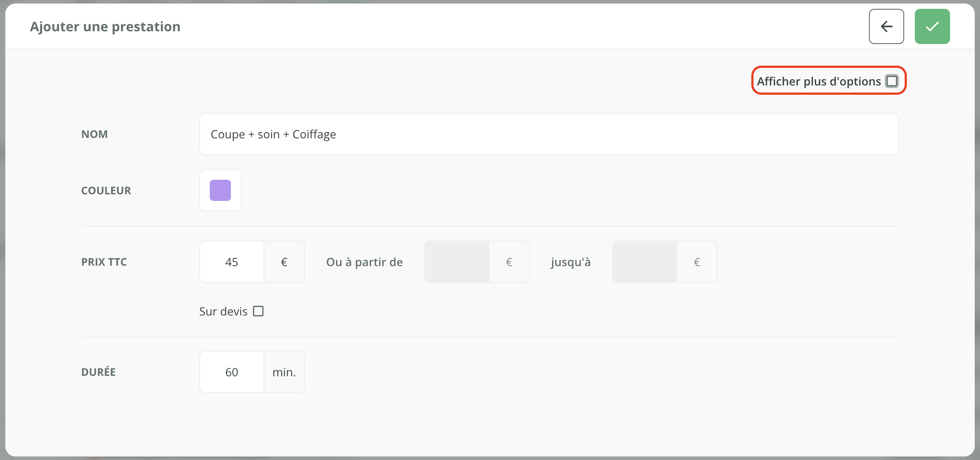Click the "Sur devis" label text
Viewport: 980px width, 460px height.
coord(223,312)
